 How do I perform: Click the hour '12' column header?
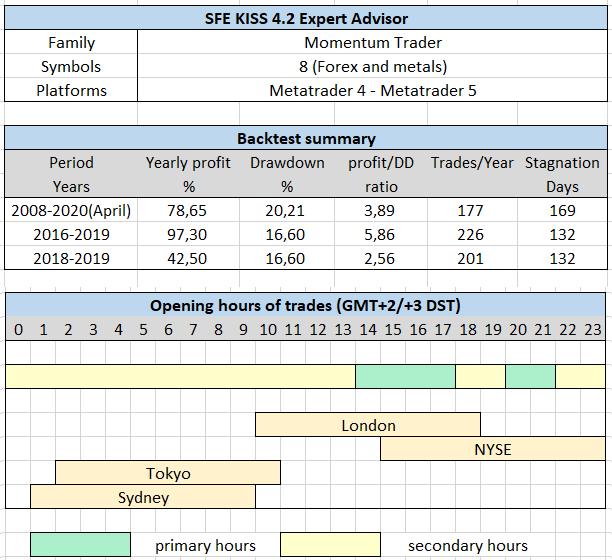[x=318, y=329]
